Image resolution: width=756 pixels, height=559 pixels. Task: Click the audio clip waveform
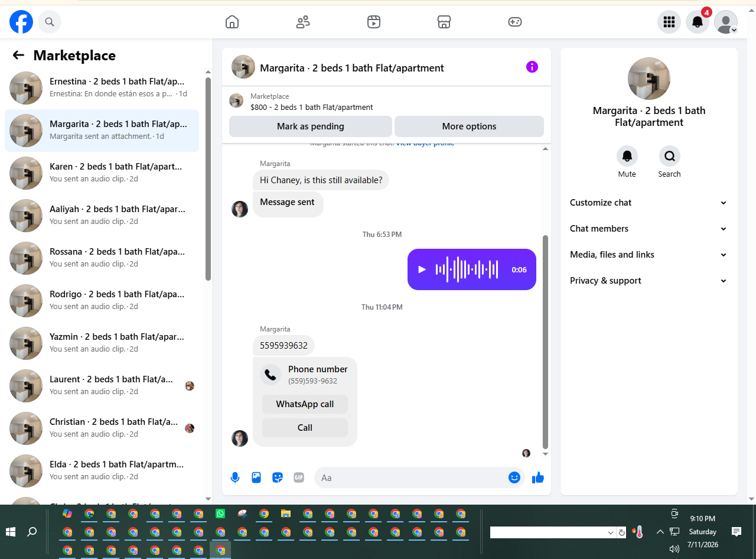click(x=467, y=269)
